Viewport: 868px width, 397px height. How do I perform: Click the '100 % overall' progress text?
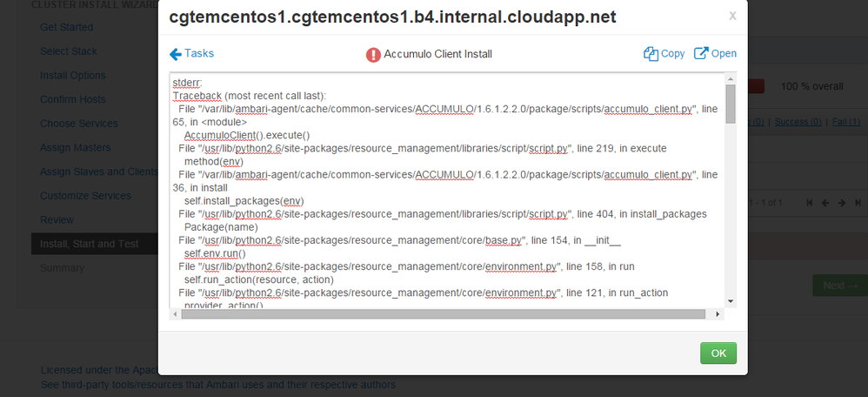812,86
